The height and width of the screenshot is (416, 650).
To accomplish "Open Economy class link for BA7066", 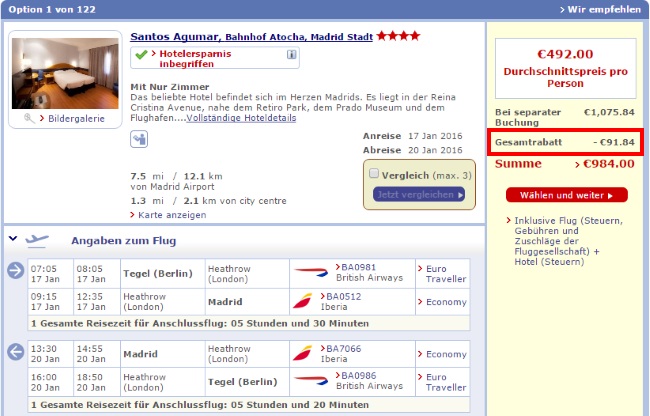I will (446, 354).
